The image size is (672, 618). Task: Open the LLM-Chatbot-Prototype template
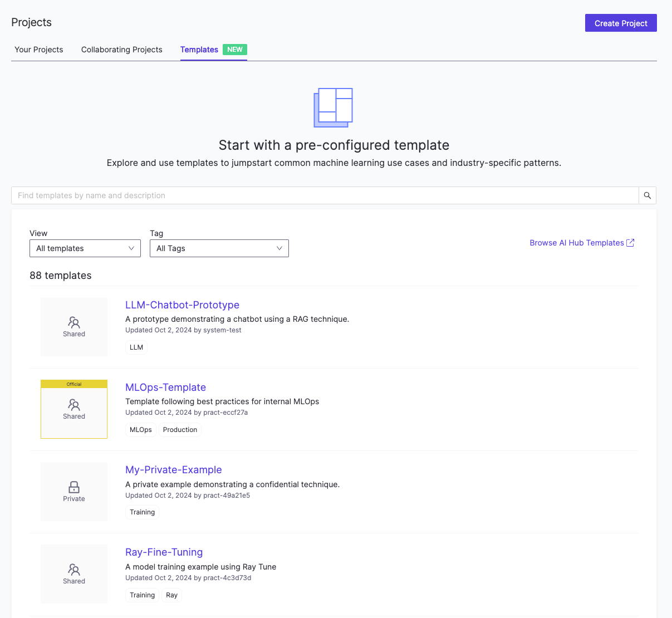click(x=182, y=305)
